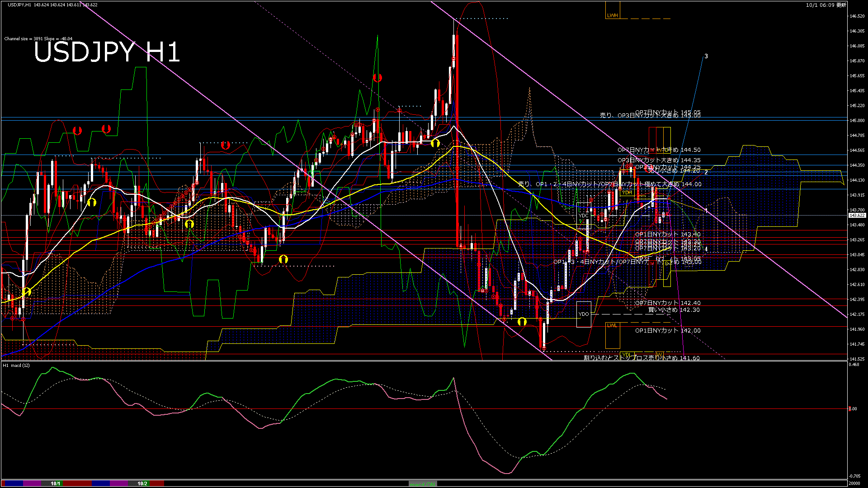Click the '売り、OP3日NYカット大きめ 145.00' label
Image resolution: width=868 pixels, height=488 pixels.
click(650, 116)
